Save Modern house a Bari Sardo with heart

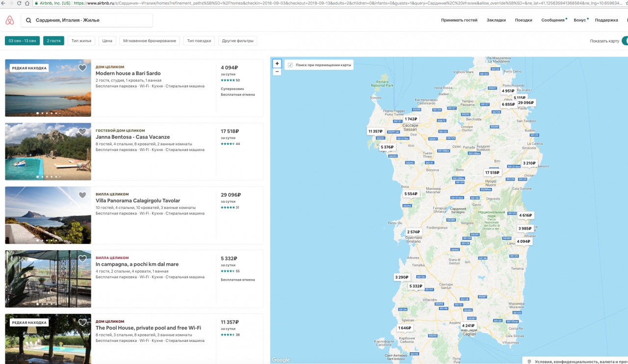pyautogui.click(x=82, y=68)
